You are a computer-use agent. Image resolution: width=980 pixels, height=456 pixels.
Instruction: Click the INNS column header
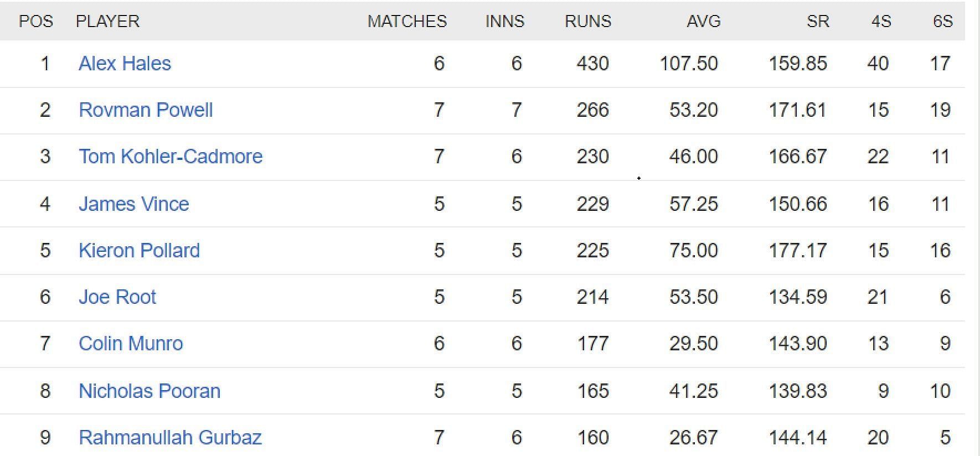tap(505, 22)
